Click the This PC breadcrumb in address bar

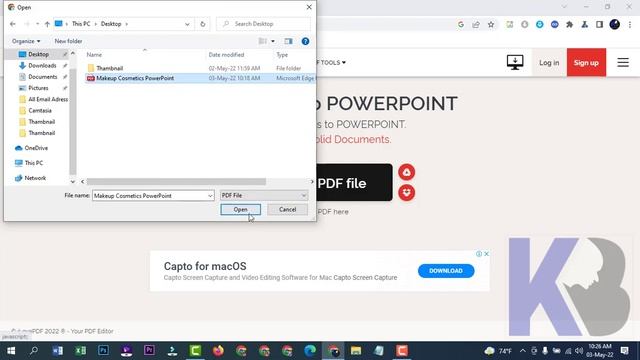pos(81,24)
